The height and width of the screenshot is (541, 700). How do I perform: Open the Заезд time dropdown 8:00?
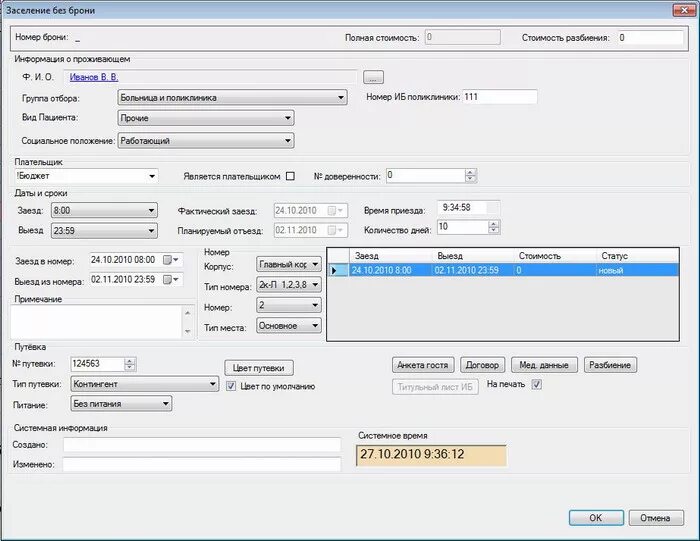coord(104,210)
